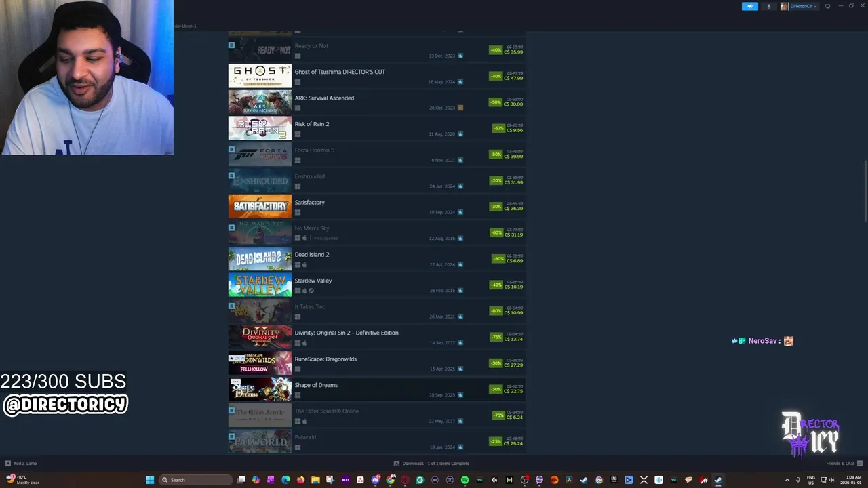
Task: Open File Explorer from the taskbar
Action: click(315, 480)
